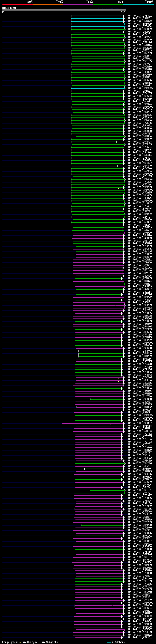Click the UniRef100_B9HKQ4 label
The image size is (156, 644).
[x=140, y=410]
